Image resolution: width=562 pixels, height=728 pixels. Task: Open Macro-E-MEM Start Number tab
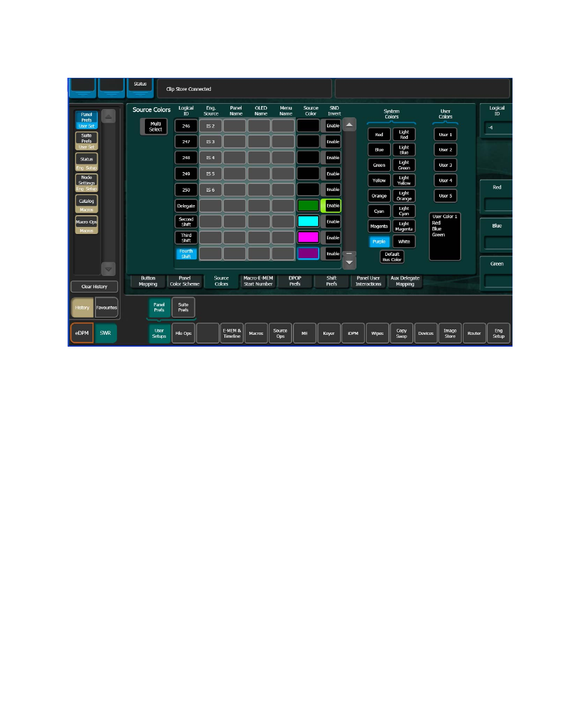tap(258, 281)
